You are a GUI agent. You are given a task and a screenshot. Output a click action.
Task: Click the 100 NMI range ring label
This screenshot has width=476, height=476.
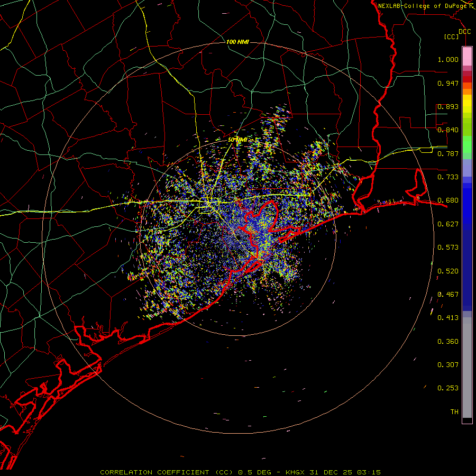point(237,42)
